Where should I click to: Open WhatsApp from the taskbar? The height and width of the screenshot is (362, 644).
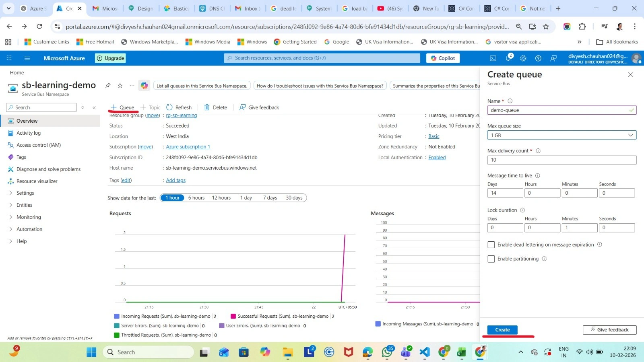[387, 352]
